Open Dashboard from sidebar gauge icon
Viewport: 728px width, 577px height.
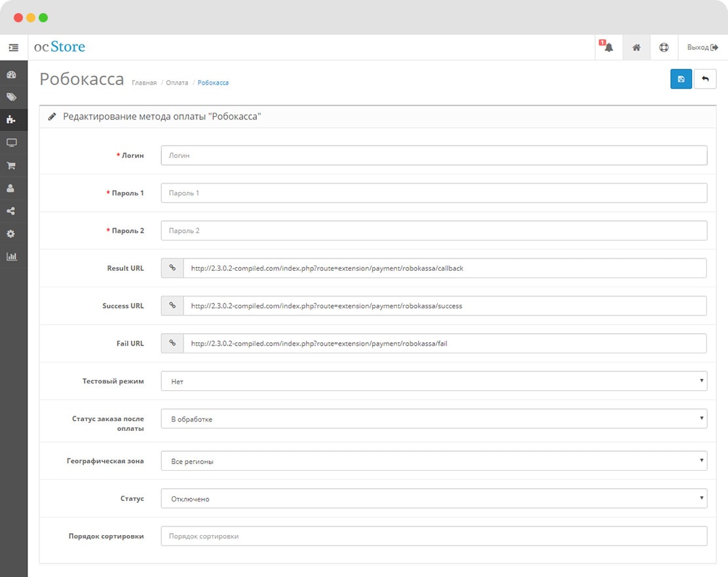click(12, 74)
